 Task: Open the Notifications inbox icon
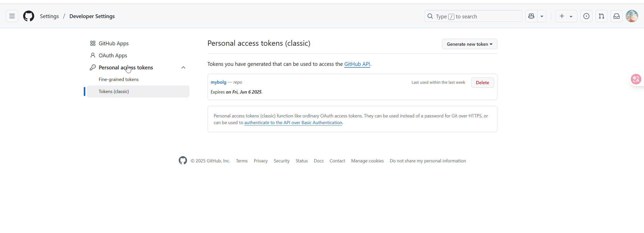(617, 16)
